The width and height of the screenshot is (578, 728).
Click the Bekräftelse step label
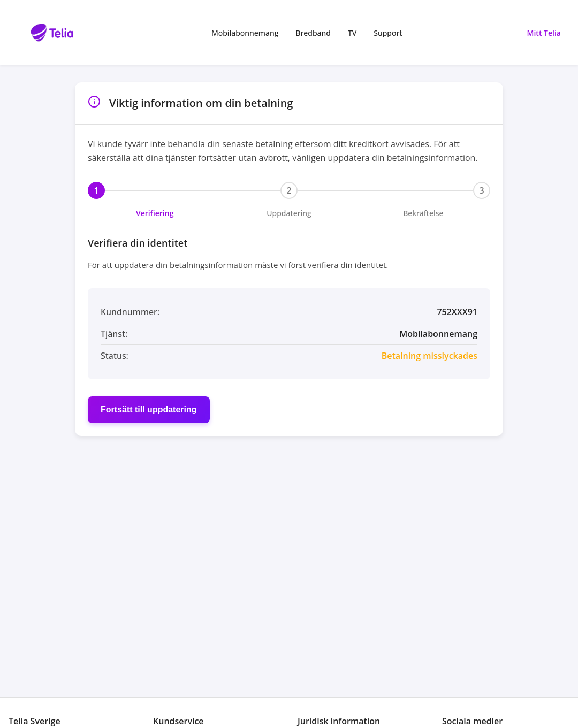423,213
